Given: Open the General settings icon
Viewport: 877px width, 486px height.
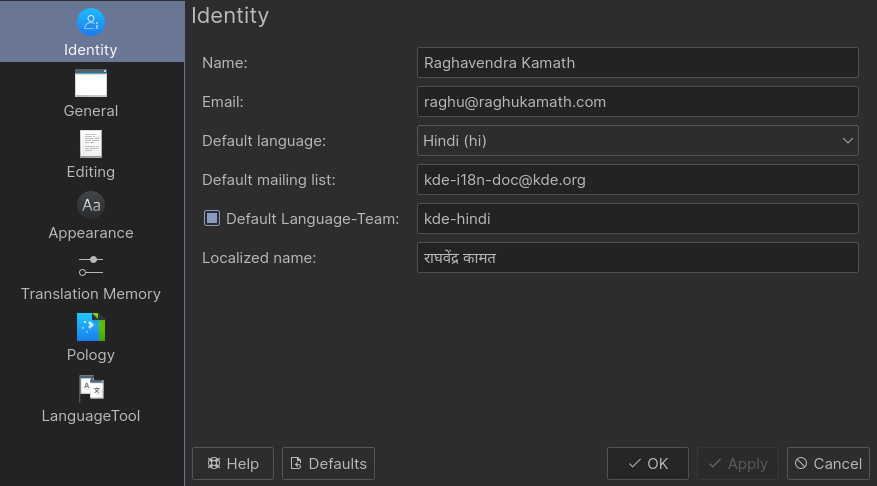Looking at the screenshot, I should tap(91, 83).
